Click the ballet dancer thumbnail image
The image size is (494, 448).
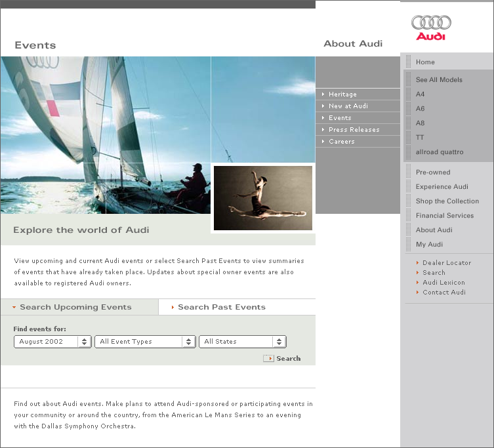point(263,198)
